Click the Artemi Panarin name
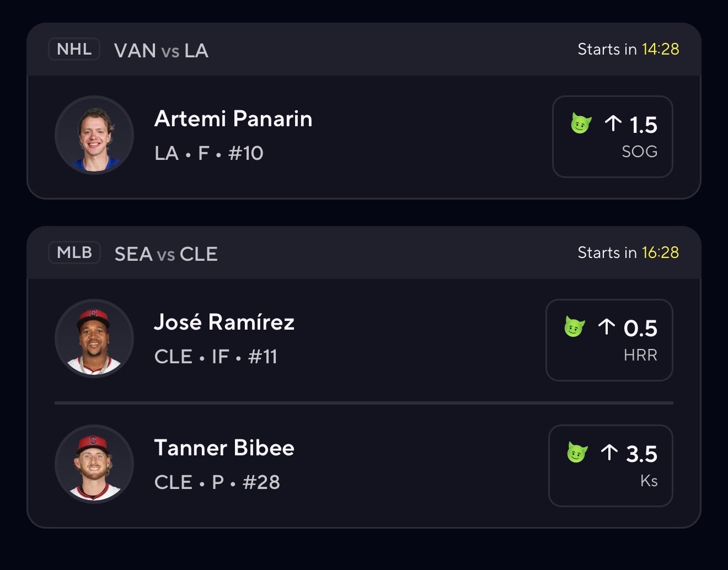Viewport: 728px width, 570px height. 233,119
